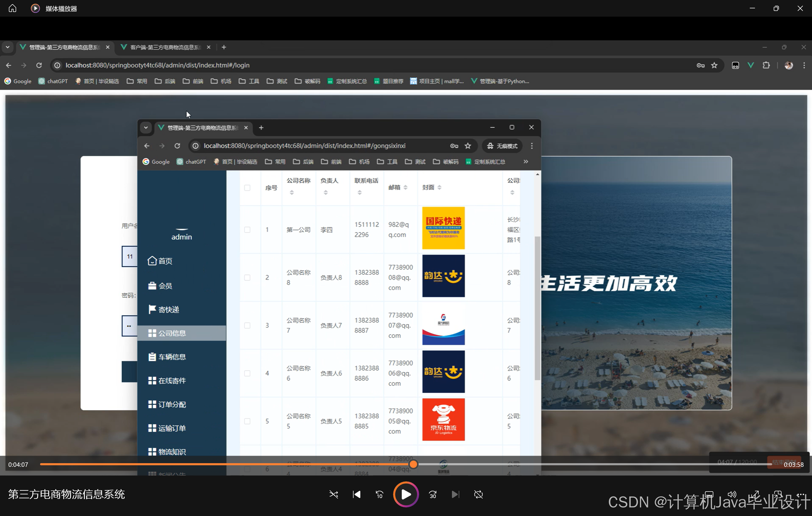Open browser extensions puzzle icon
Screen dimensions: 812x516
(x=766, y=65)
